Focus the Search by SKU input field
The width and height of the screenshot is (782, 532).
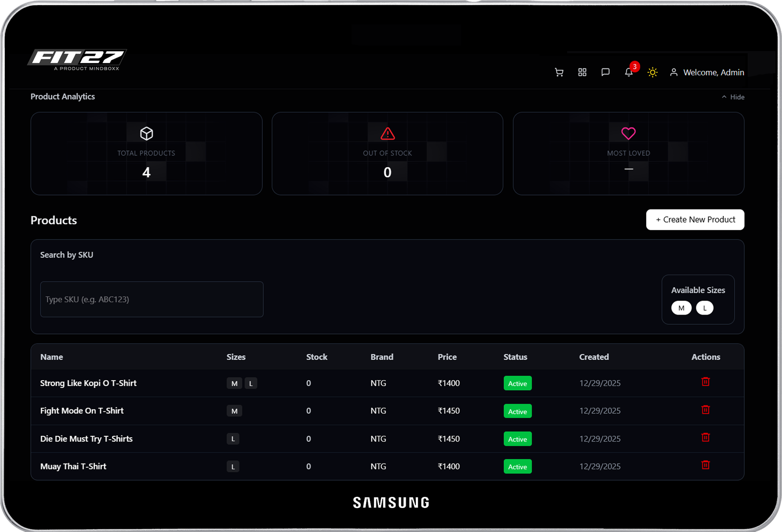(x=152, y=299)
